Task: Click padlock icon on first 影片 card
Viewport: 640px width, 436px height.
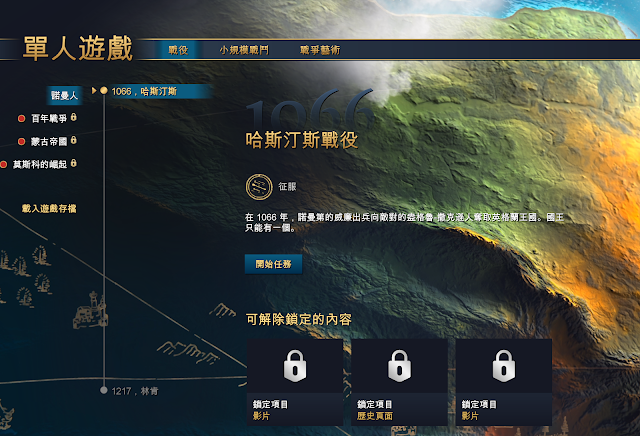Action: pyautogui.click(x=295, y=366)
